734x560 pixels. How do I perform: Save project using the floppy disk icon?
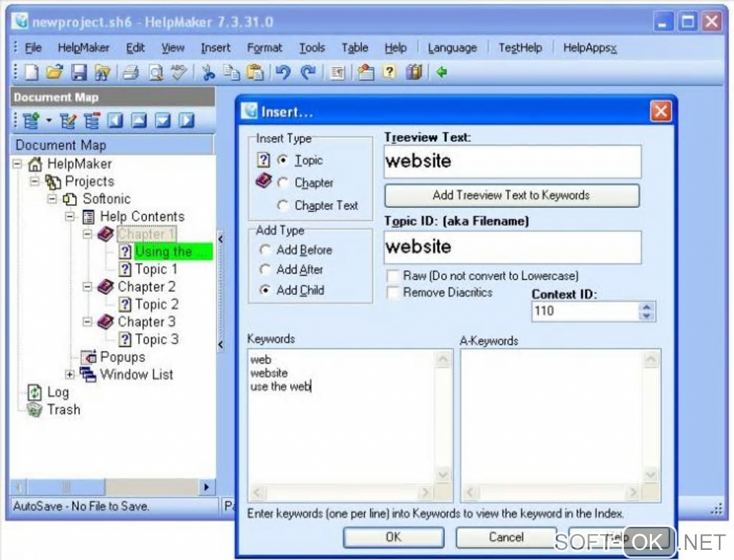click(x=78, y=73)
